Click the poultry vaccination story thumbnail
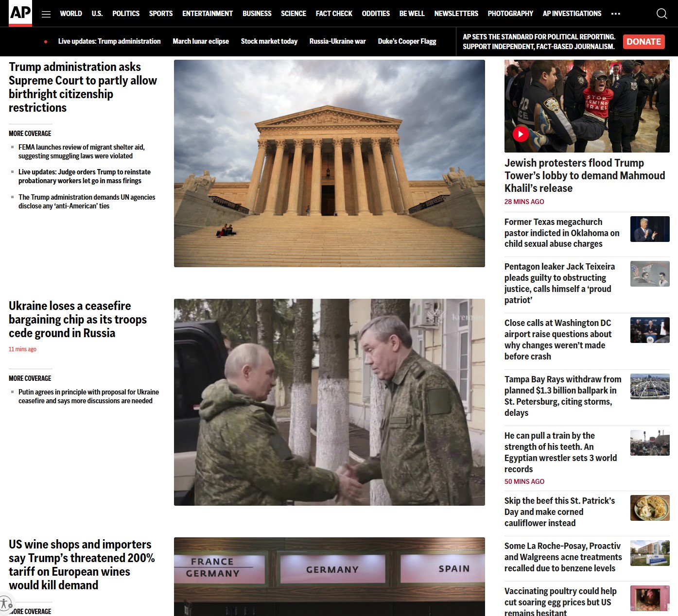The image size is (678, 616). click(x=650, y=599)
